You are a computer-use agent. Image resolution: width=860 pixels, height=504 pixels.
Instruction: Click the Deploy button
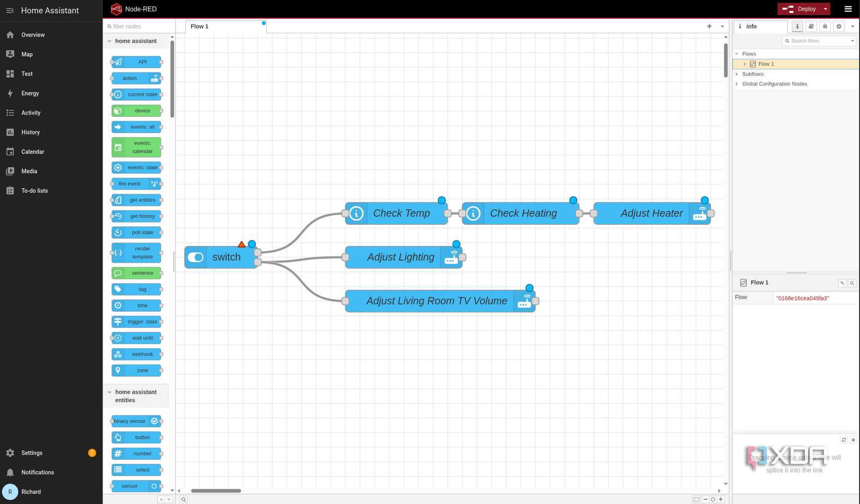point(800,9)
